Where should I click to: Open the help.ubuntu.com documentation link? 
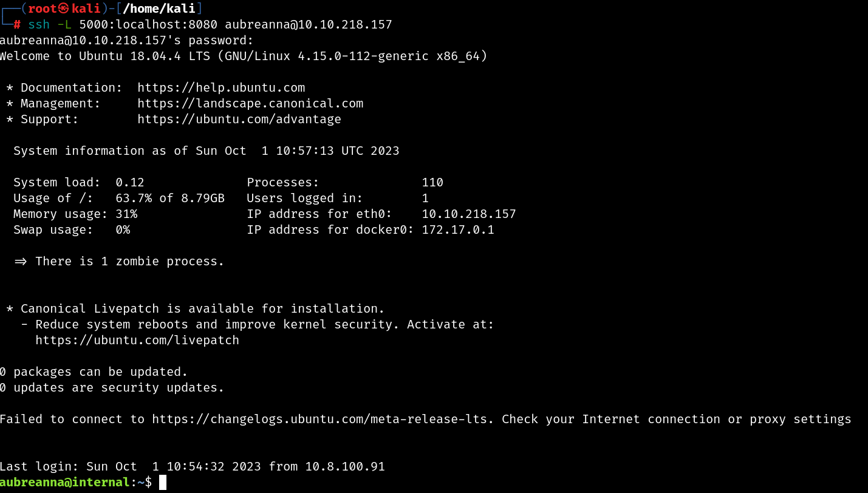click(x=221, y=88)
